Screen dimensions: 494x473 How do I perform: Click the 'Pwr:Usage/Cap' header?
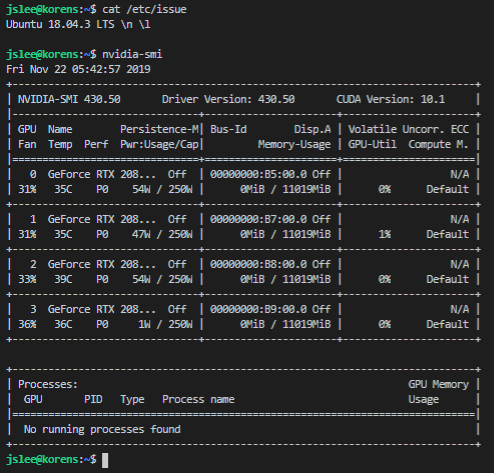point(159,144)
